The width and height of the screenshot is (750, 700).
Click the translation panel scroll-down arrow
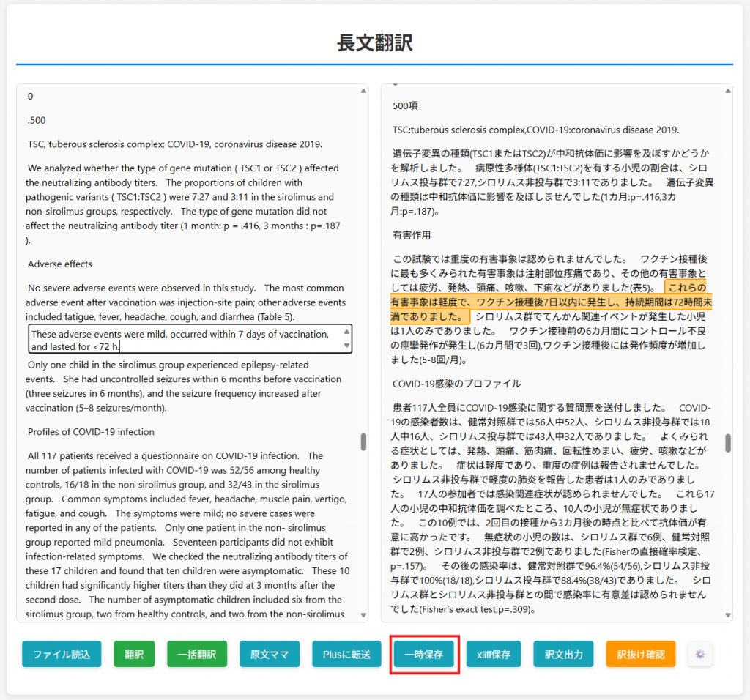pyautogui.click(x=727, y=615)
